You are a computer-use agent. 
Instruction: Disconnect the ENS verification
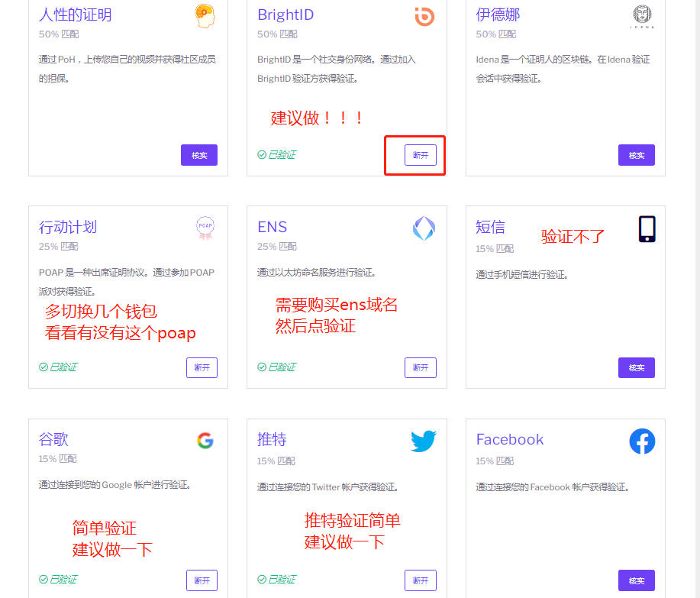point(420,367)
